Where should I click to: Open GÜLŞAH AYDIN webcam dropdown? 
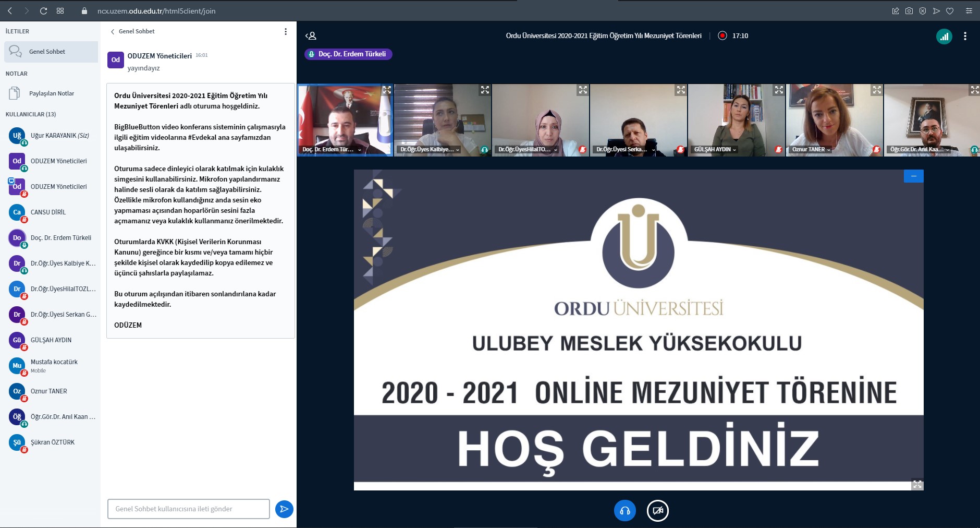pyautogui.click(x=715, y=149)
